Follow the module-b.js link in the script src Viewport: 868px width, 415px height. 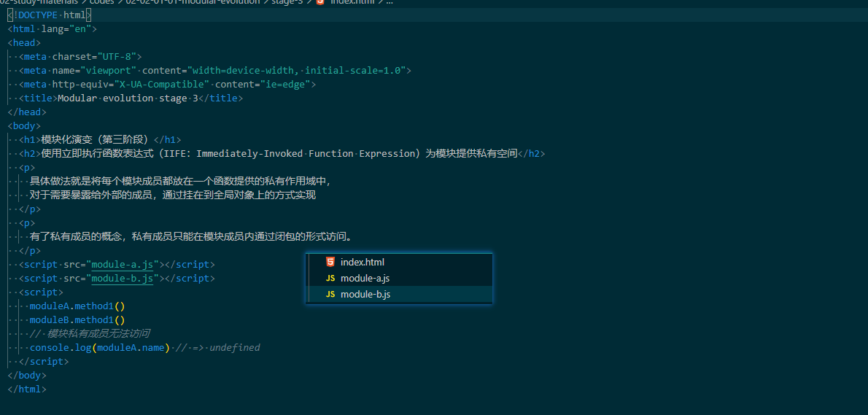(122, 279)
